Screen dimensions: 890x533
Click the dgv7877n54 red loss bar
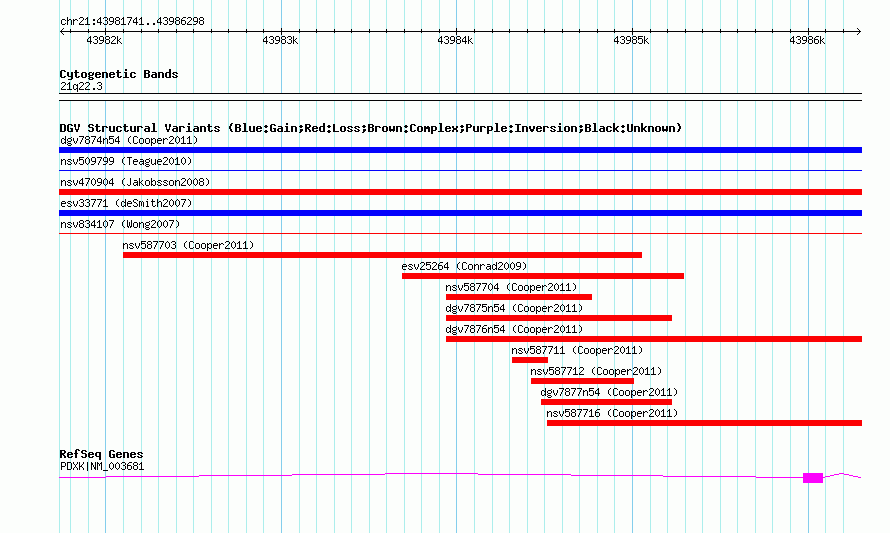coord(606,402)
